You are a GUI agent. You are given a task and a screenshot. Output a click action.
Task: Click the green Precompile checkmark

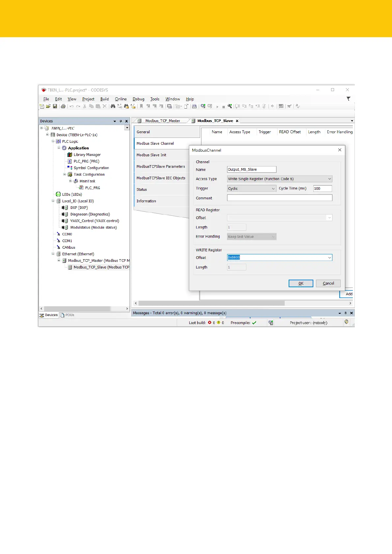pyautogui.click(x=254, y=323)
